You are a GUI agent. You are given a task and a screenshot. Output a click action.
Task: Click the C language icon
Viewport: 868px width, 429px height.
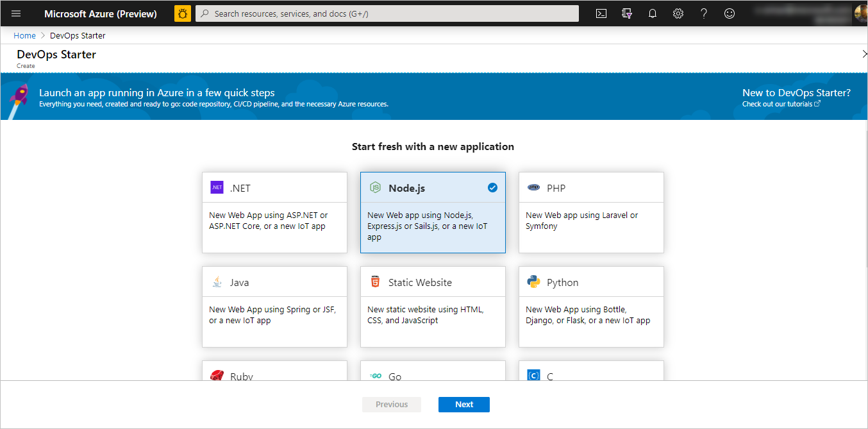[534, 375]
